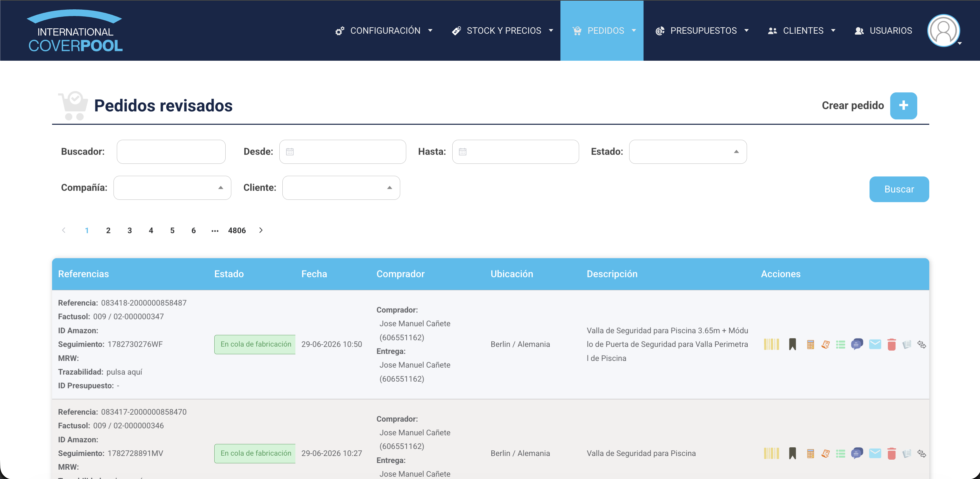This screenshot has width=980, height=479.
Task: Jump to page 4 of results
Action: coord(151,230)
